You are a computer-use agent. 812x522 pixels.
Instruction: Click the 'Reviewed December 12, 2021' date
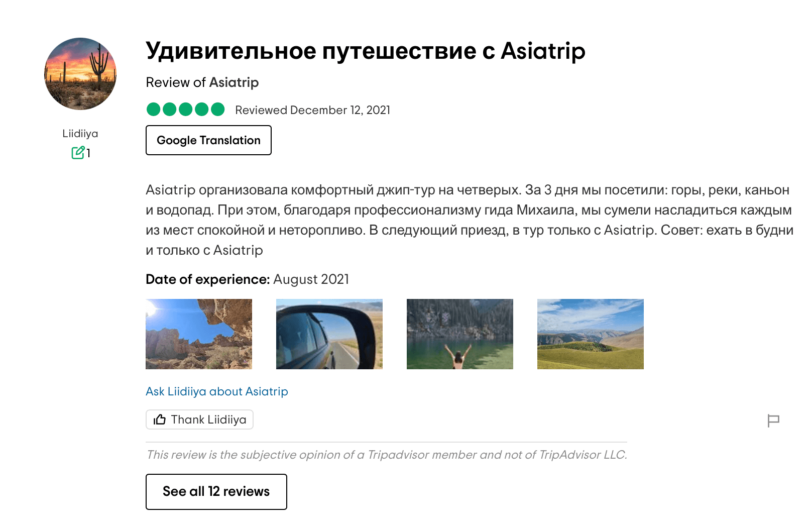[312, 110]
